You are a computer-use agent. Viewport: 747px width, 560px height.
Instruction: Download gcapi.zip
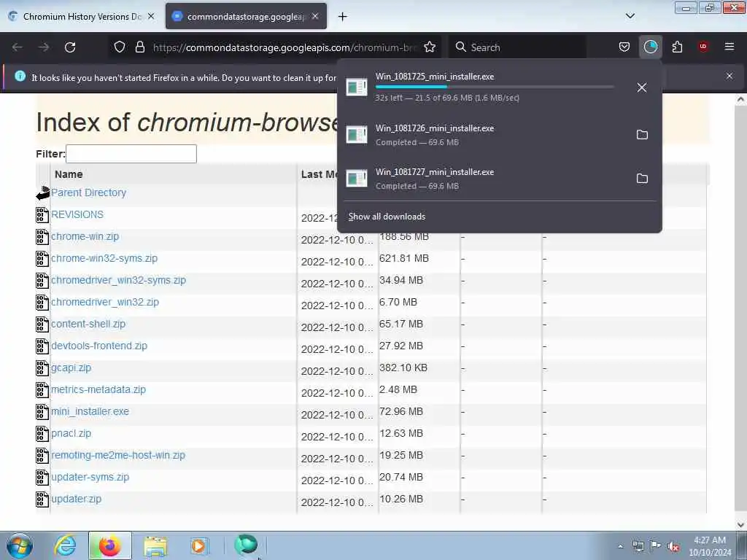pyautogui.click(x=71, y=367)
